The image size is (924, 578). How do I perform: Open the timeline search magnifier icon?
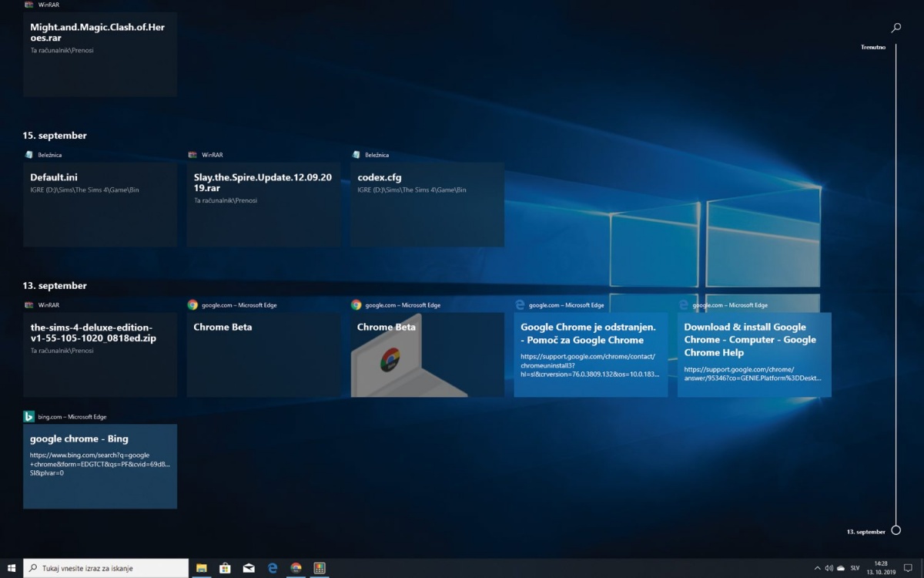[896, 28]
